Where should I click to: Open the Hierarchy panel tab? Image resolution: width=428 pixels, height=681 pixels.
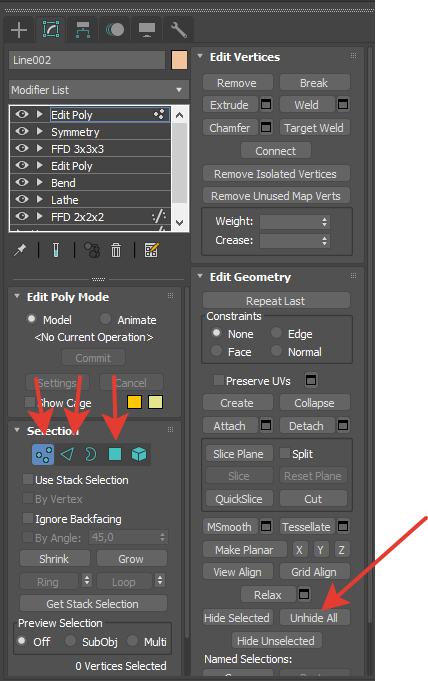coord(83,30)
